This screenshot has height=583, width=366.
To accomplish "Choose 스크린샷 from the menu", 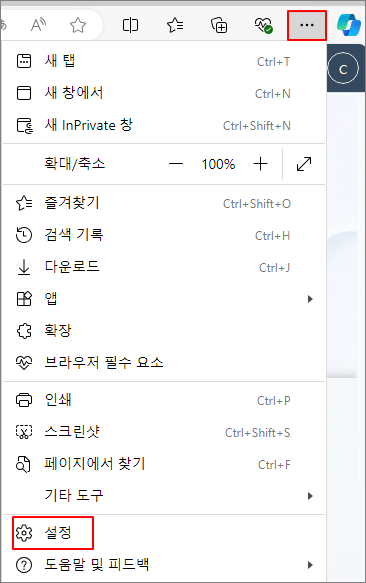I will click(164, 432).
